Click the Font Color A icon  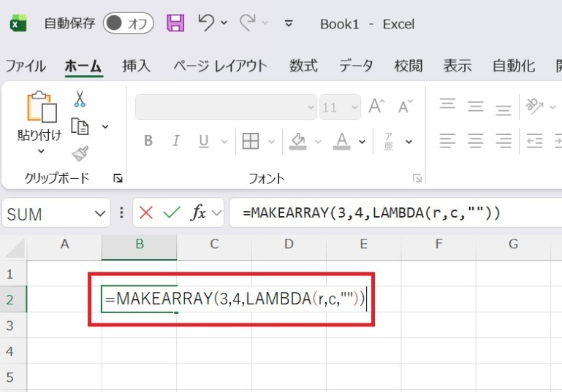[x=342, y=141]
